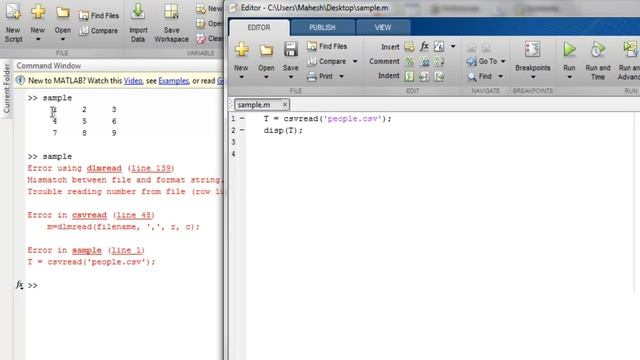
Task: Click the Run and Advance icon
Action: click(630, 49)
